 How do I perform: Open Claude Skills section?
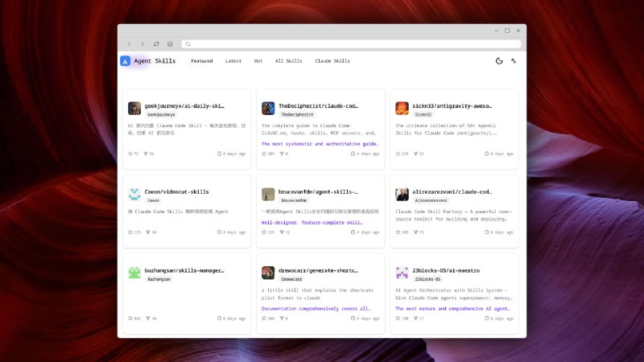332,61
